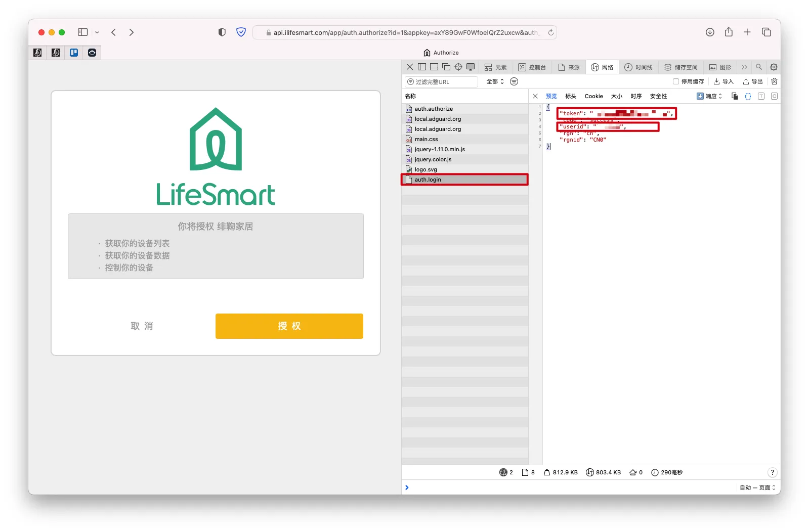Open Web Inspector settings gear
Screen dimensions: 809x532
pyautogui.click(x=774, y=67)
